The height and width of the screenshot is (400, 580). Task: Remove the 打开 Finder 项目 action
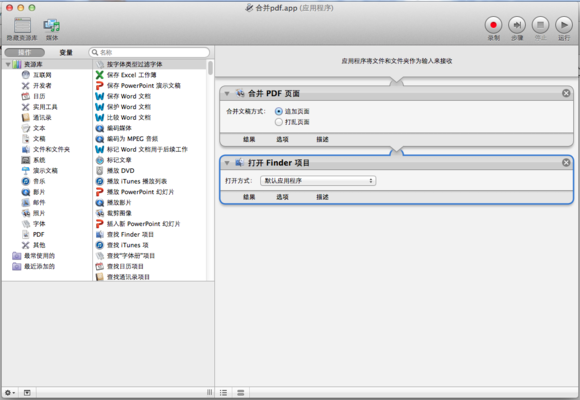[566, 162]
